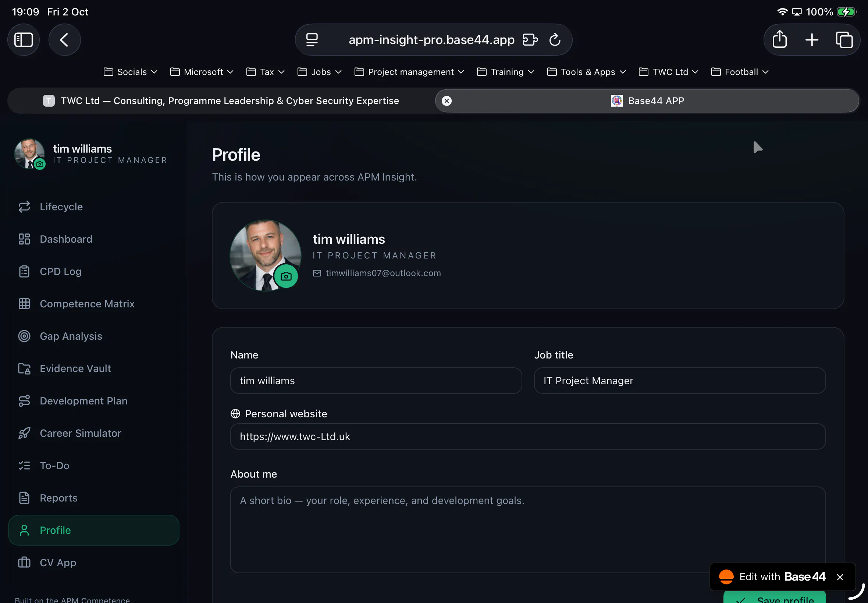868x603 pixels.
Task: Expand the Tools & Apps bookmarks folder
Action: tap(587, 72)
